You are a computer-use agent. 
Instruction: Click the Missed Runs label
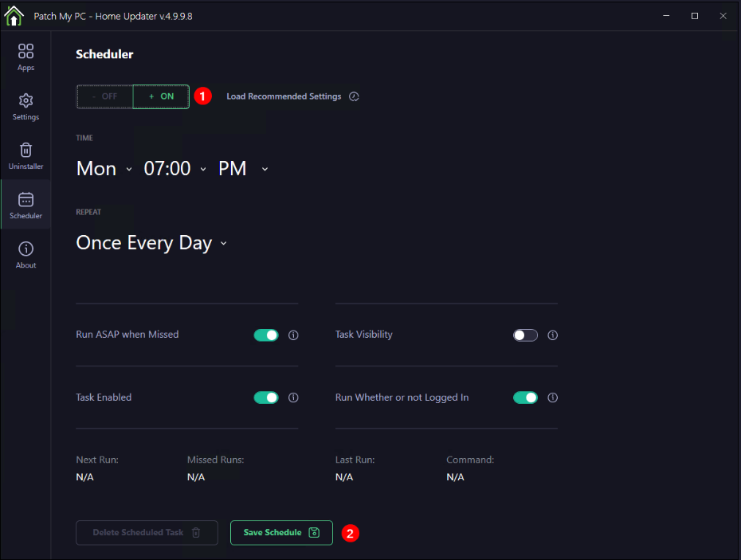215,460
